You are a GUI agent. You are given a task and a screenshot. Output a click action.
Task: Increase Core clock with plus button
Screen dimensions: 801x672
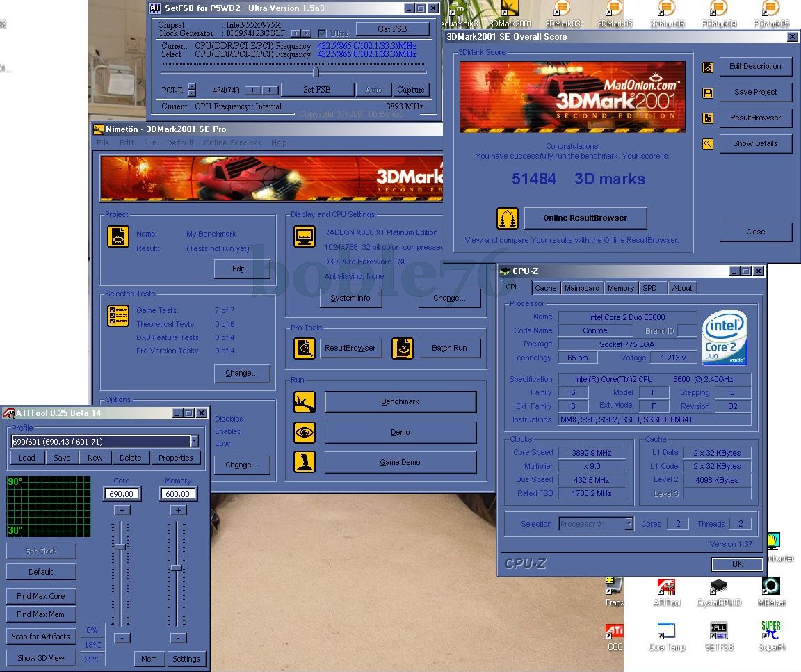[122, 510]
